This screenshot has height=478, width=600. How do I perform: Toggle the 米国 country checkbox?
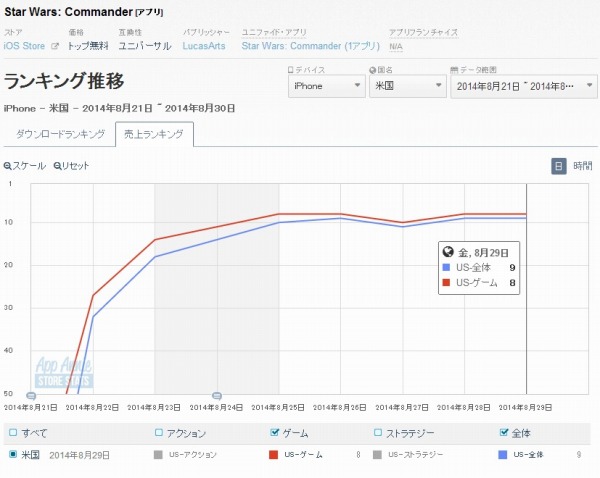(x=13, y=455)
